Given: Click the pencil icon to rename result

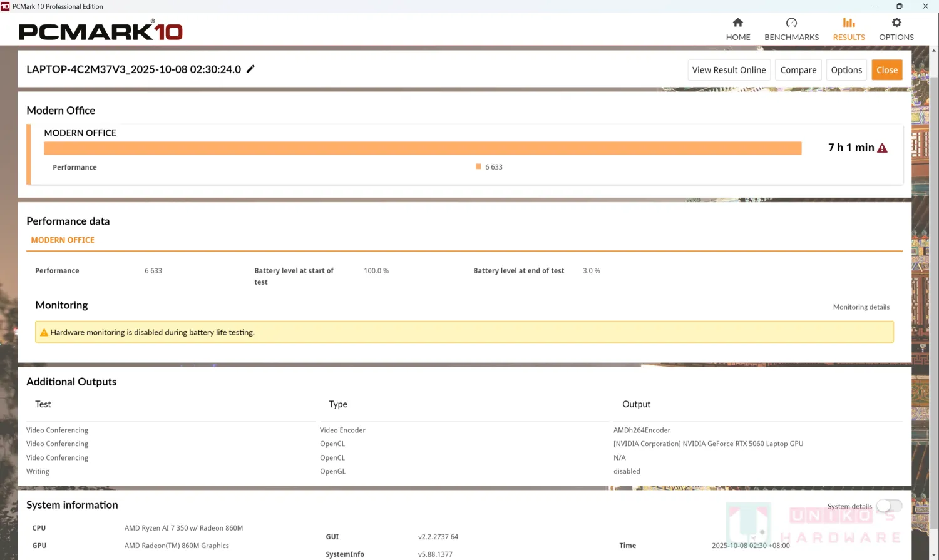Looking at the screenshot, I should (250, 69).
